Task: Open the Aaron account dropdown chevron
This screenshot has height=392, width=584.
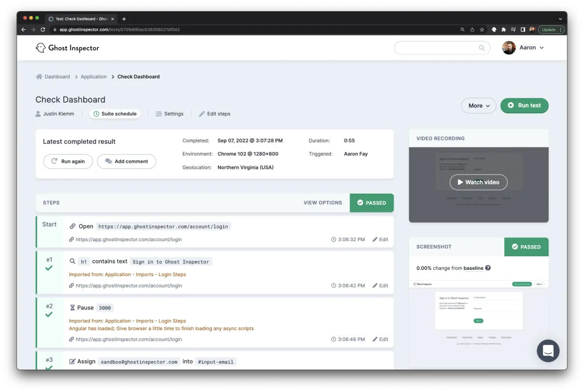Action: click(542, 48)
